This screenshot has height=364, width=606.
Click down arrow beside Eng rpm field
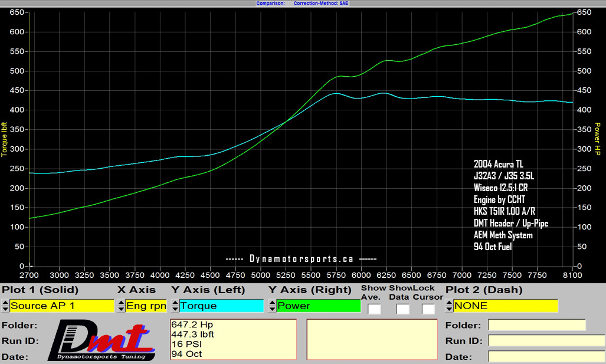[x=121, y=309]
